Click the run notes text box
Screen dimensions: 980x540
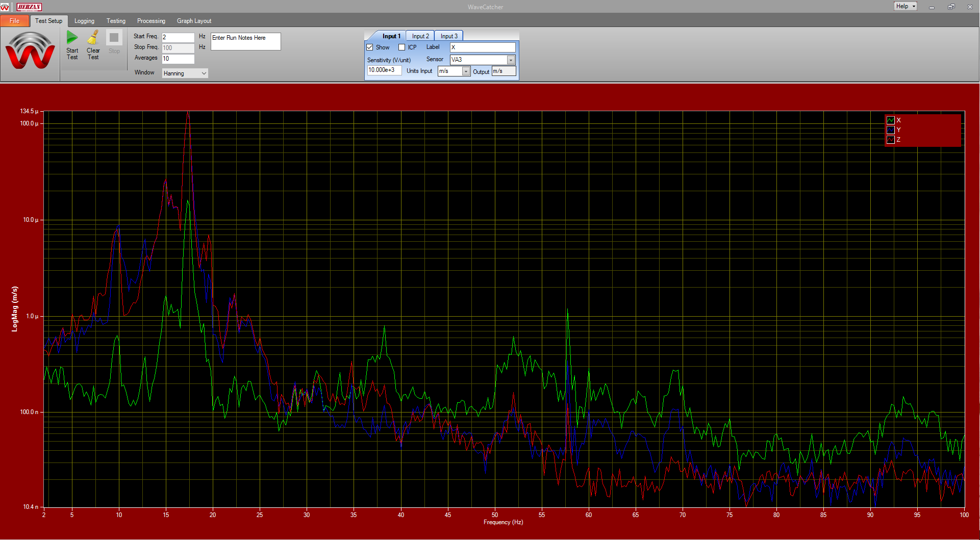[245, 42]
